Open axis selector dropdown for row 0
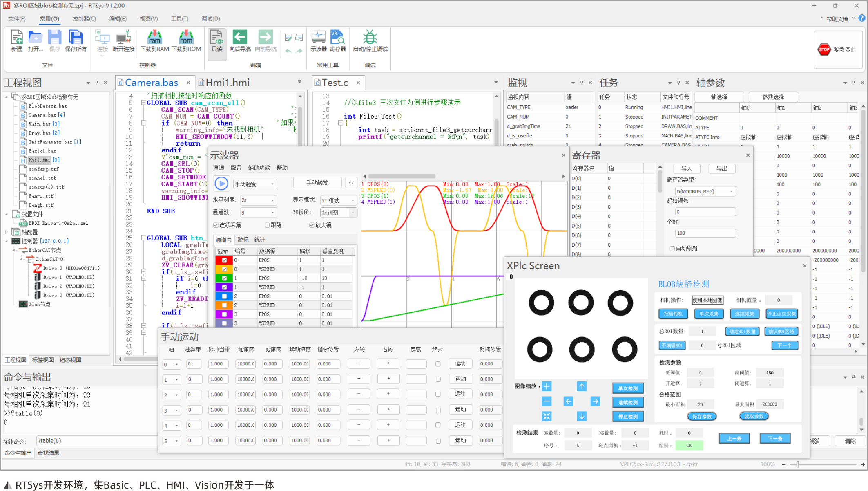This screenshot has width=868, height=491. (x=172, y=364)
